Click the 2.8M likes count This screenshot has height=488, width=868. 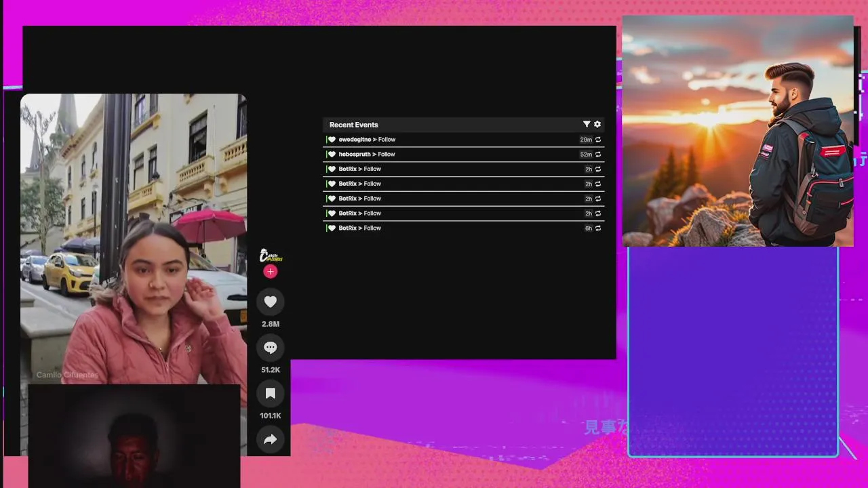[271, 324]
